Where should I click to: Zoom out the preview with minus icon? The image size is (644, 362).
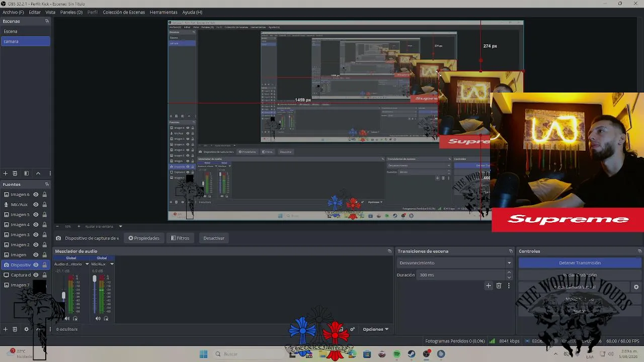point(57,226)
